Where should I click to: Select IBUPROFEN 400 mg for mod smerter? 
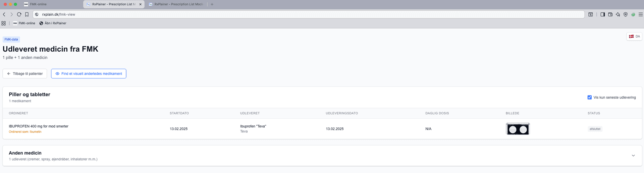[39, 126]
